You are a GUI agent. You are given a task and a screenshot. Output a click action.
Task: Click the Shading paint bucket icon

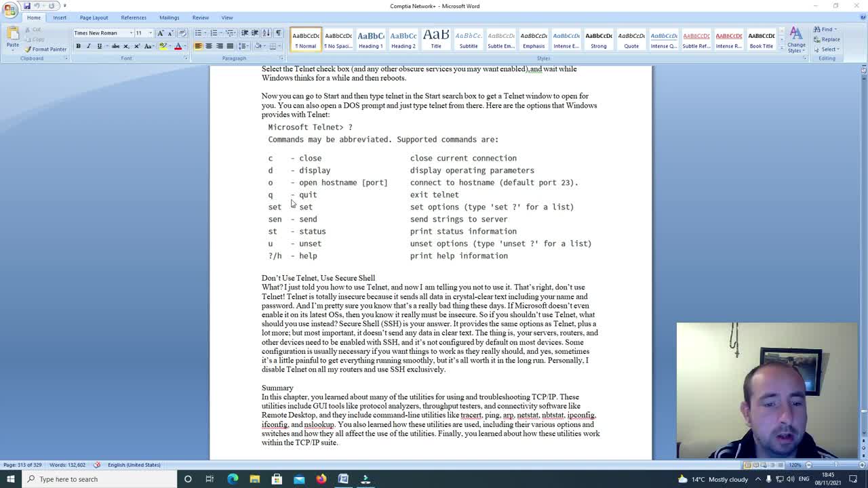tap(258, 46)
